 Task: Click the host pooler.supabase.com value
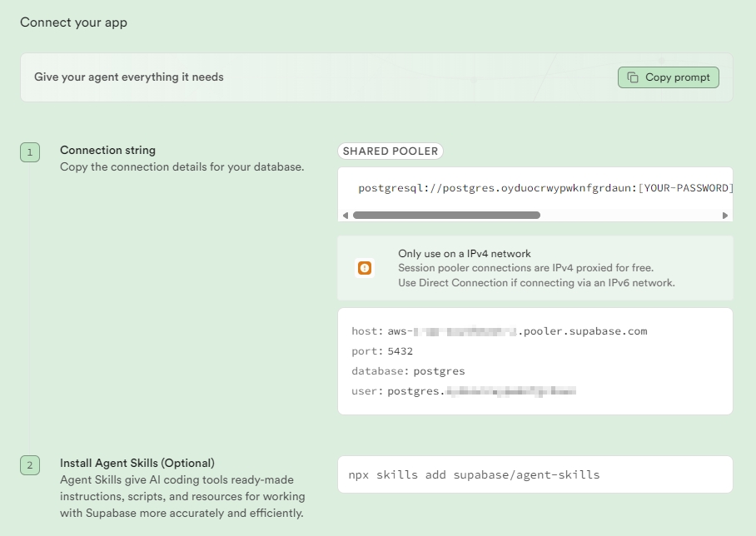coord(517,331)
